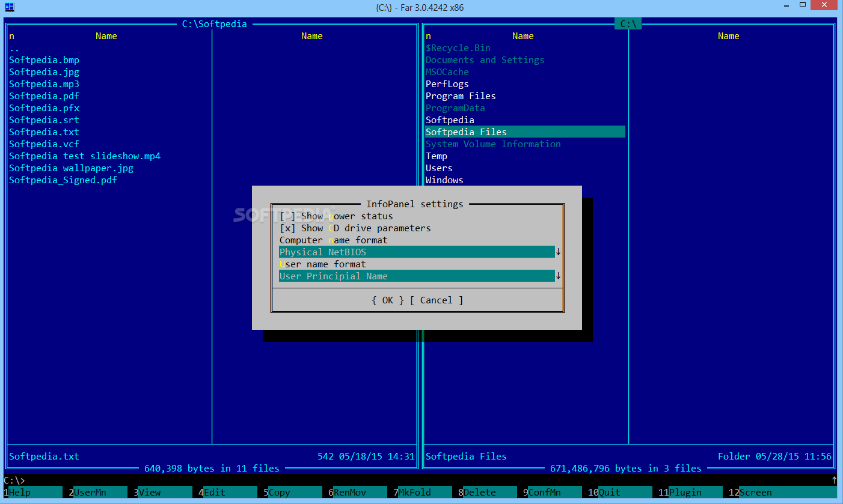Click the right panel sort mode letter n
This screenshot has height=504, width=843.
tap(428, 36)
